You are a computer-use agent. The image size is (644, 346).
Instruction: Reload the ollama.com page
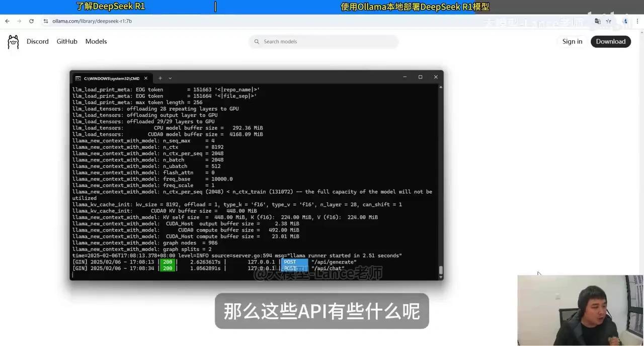[x=31, y=21]
